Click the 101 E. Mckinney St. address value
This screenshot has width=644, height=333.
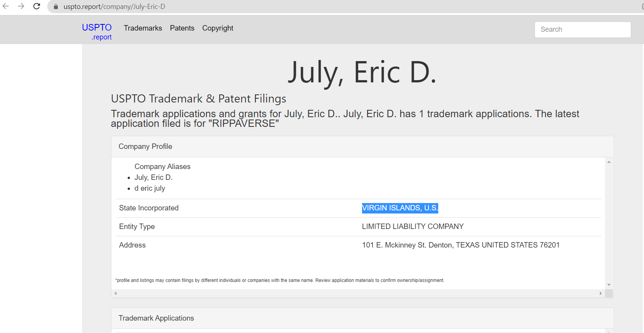pyautogui.click(x=461, y=245)
